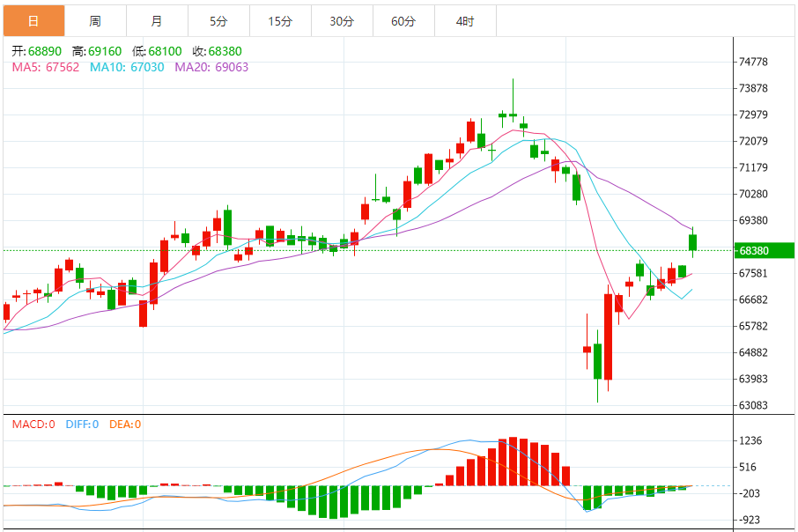
Task: Click the green 68380 current price tag
Action: tap(765, 250)
